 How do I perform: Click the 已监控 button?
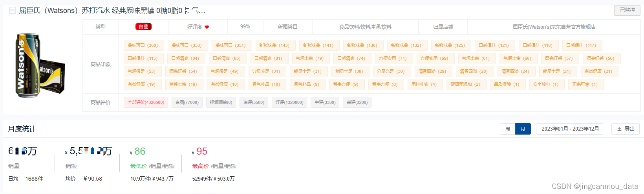point(627,10)
